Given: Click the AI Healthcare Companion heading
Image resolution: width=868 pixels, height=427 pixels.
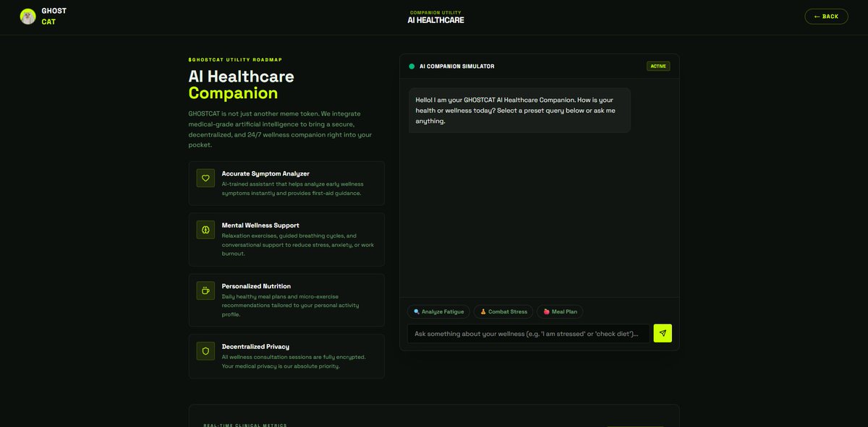Looking at the screenshot, I should coord(241,85).
